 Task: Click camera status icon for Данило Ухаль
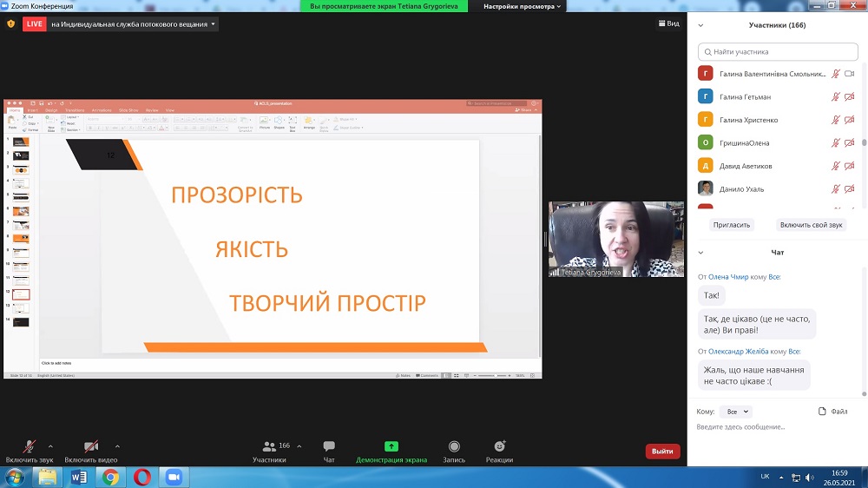coord(849,189)
